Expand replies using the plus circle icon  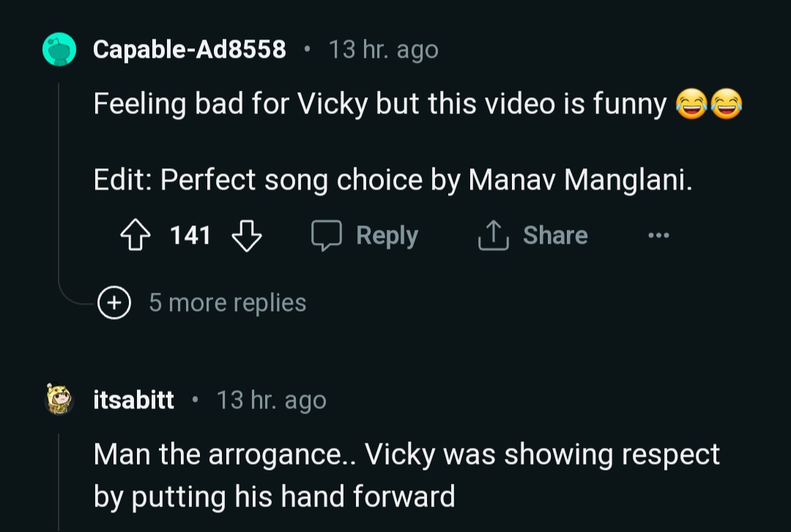115,302
